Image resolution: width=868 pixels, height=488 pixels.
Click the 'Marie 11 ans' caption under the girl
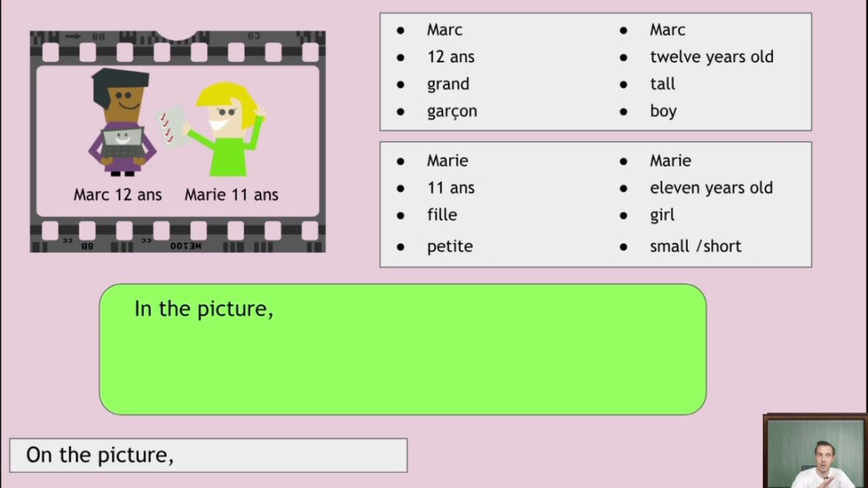click(x=231, y=195)
